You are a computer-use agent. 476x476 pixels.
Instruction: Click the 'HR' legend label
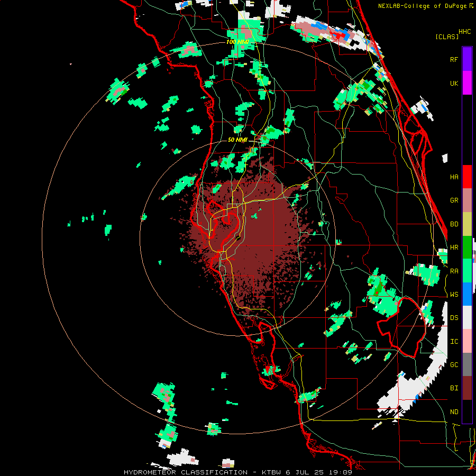[454, 248]
